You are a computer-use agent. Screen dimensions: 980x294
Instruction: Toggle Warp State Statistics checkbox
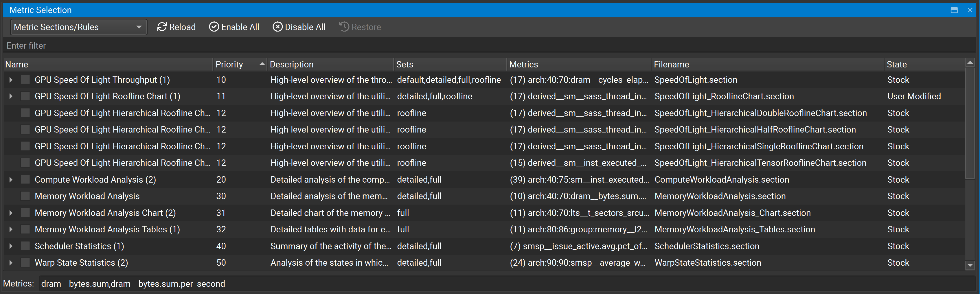[25, 262]
